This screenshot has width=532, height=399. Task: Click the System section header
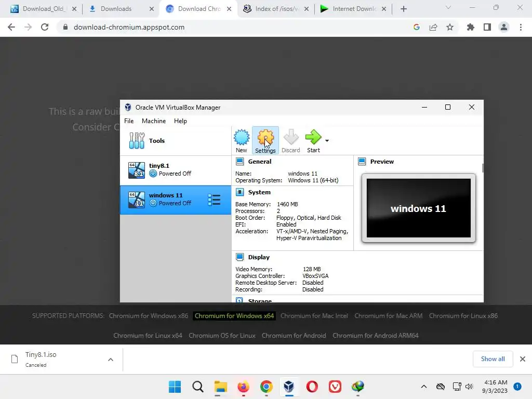(x=259, y=192)
